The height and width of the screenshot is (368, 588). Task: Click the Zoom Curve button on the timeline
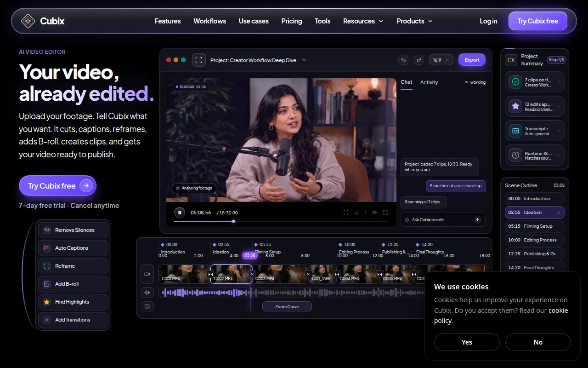pyautogui.click(x=287, y=306)
